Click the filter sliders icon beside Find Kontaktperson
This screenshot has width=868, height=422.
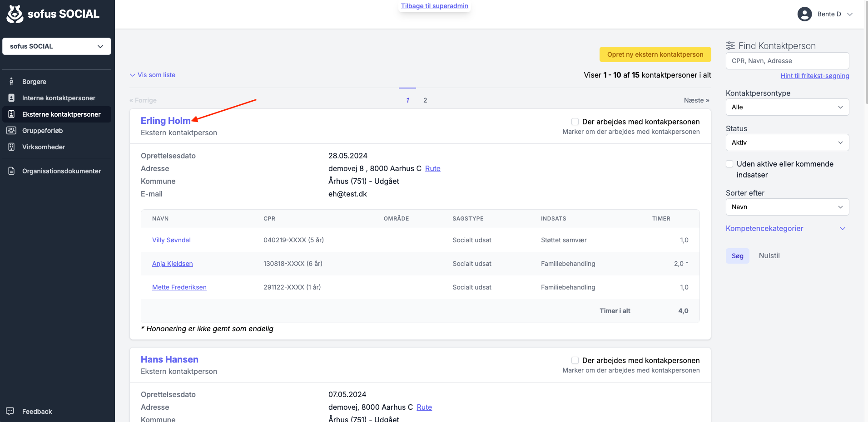click(x=730, y=46)
